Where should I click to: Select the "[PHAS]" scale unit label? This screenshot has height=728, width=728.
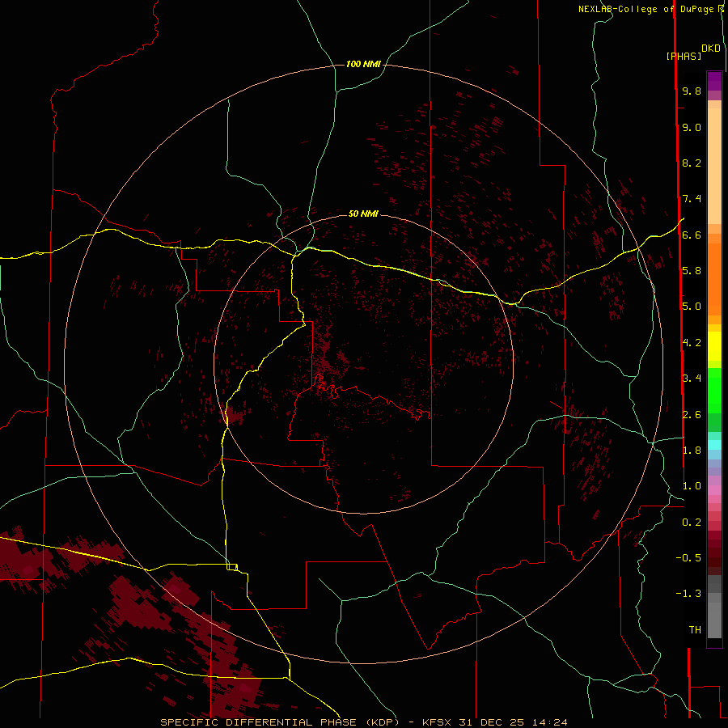(684, 56)
